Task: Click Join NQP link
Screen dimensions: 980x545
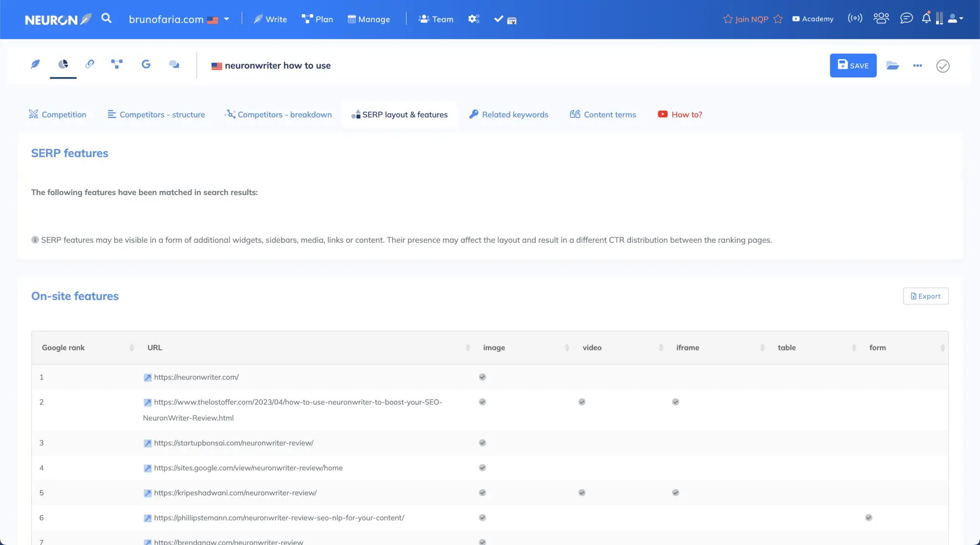Action: [x=753, y=19]
